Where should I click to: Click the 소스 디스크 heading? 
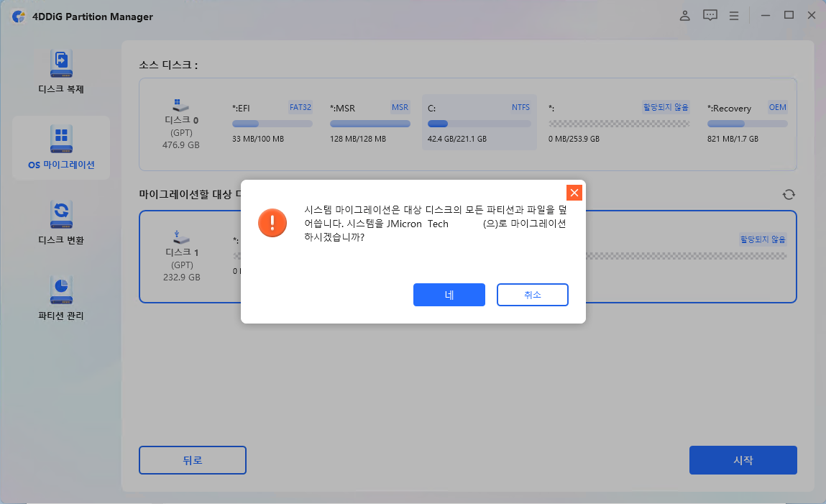(x=168, y=65)
